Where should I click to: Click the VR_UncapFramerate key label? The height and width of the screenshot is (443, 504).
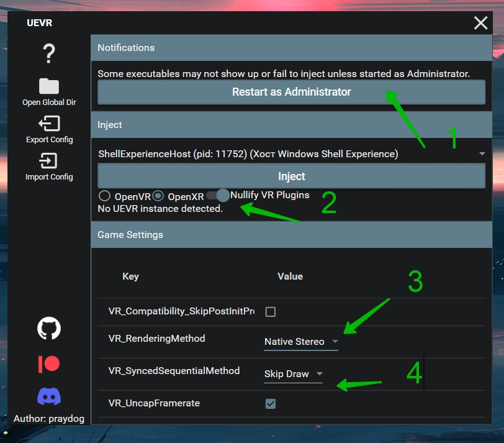pyautogui.click(x=154, y=403)
